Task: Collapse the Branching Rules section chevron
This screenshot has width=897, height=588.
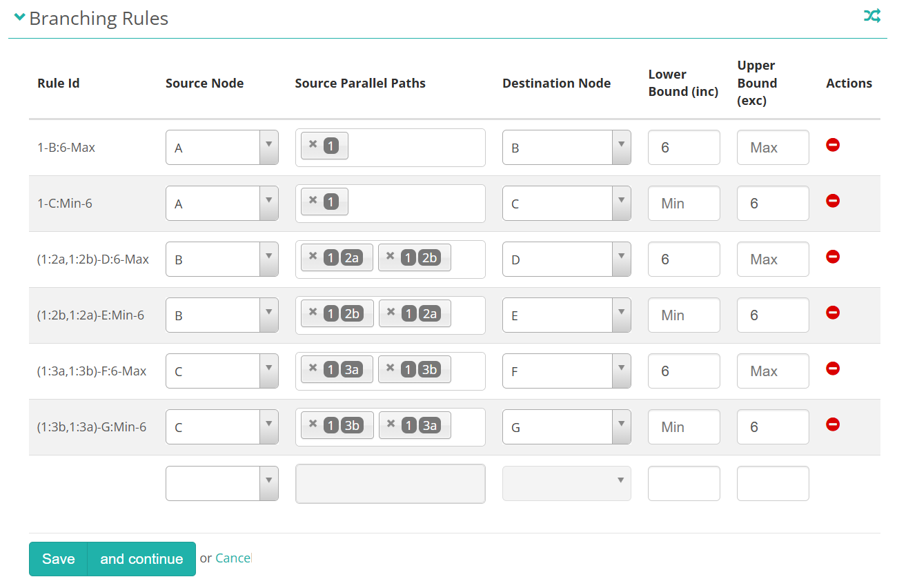Action: [x=19, y=17]
